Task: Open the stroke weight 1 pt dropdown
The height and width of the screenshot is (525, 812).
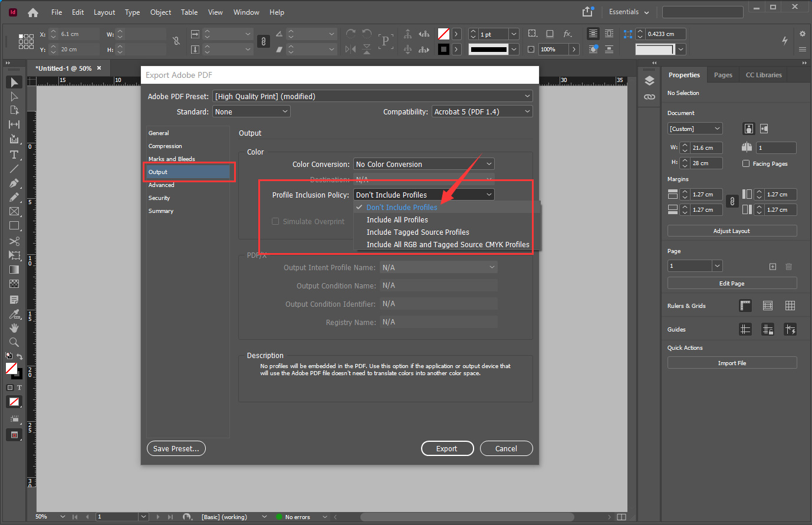Action: click(514, 34)
